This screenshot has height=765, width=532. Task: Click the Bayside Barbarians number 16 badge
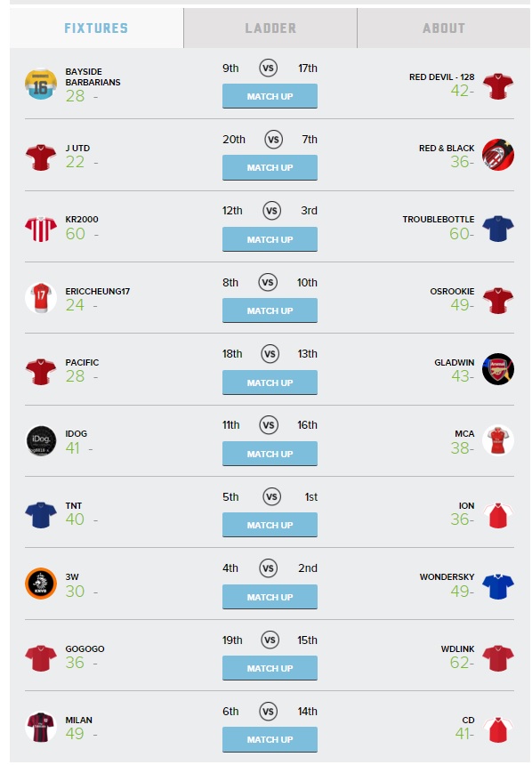[x=41, y=84]
